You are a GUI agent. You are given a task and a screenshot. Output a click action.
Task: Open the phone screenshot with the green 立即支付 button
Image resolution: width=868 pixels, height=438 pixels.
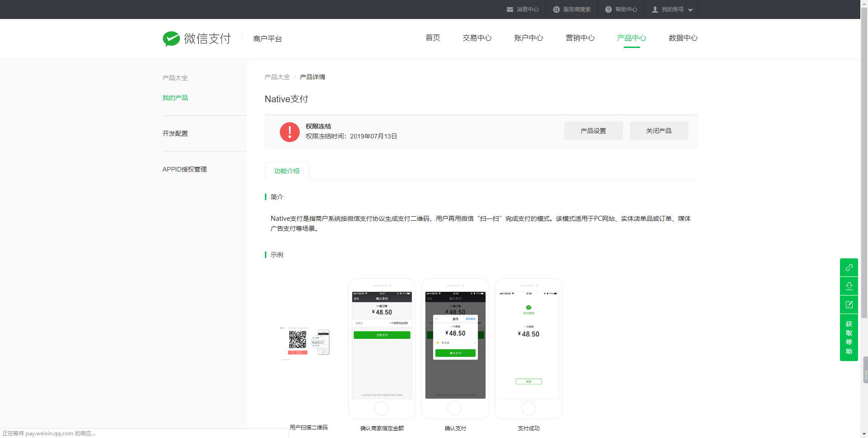point(382,348)
